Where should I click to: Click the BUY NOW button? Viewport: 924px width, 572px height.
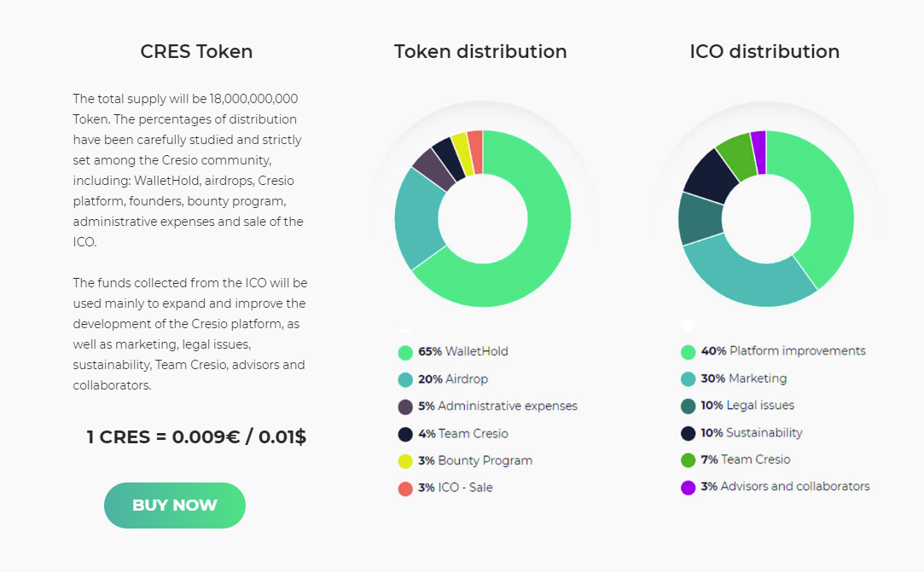[x=174, y=506]
